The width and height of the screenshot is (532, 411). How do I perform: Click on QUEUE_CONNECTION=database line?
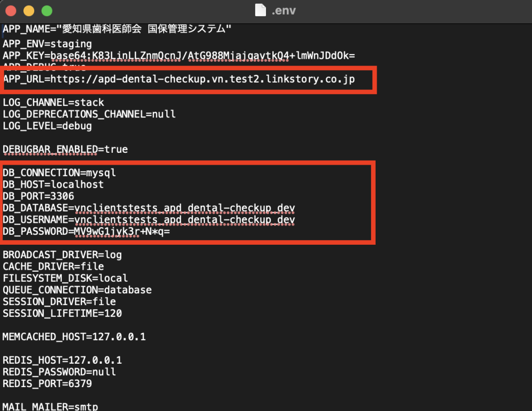(77, 290)
